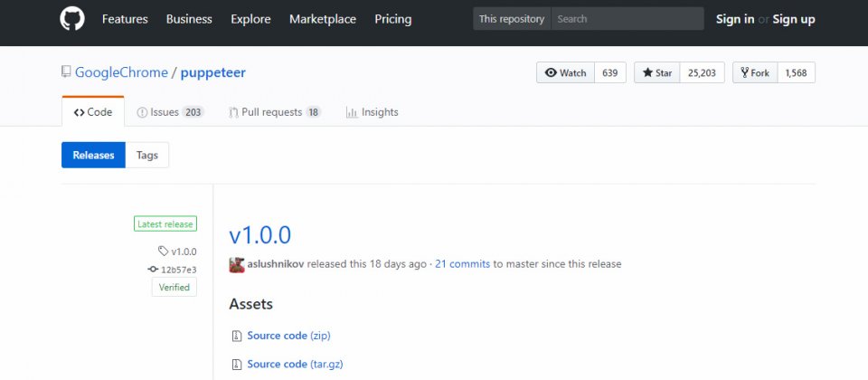This screenshot has width=868, height=380.
Task: Open the GoogleChrome owner link
Action: tap(121, 72)
